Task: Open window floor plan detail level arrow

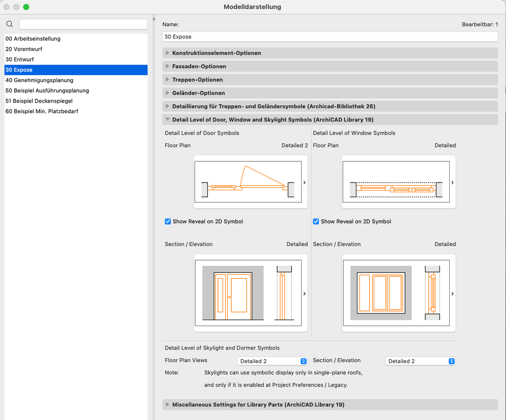Action: click(452, 183)
